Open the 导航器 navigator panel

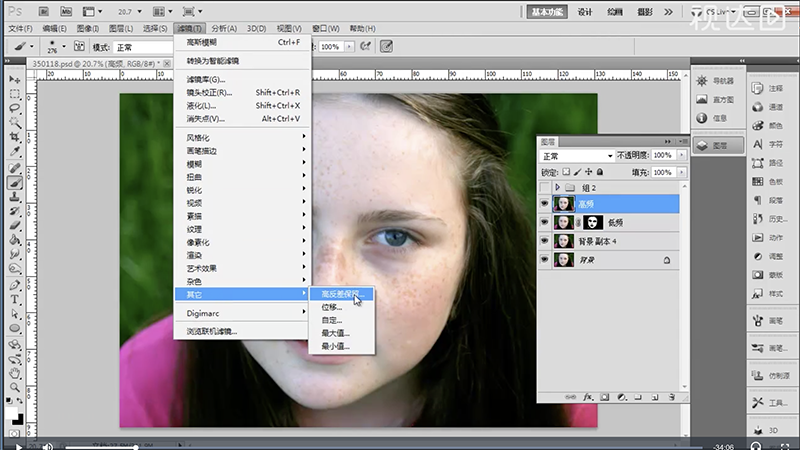[x=716, y=81]
